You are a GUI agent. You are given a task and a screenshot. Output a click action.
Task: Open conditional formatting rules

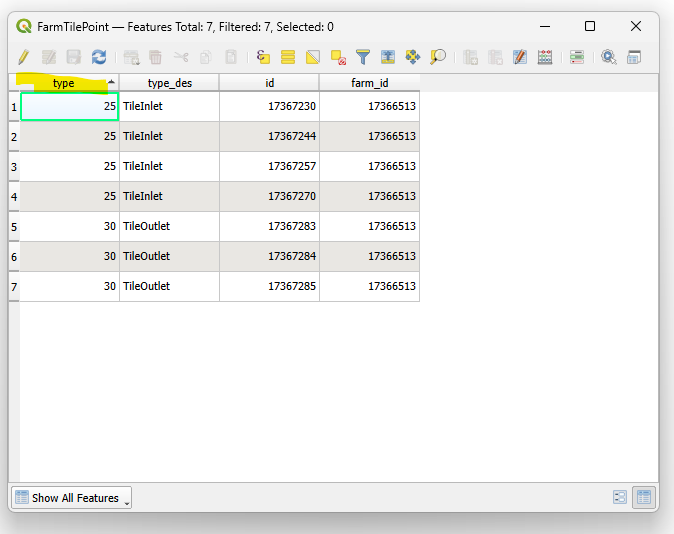[x=577, y=57]
